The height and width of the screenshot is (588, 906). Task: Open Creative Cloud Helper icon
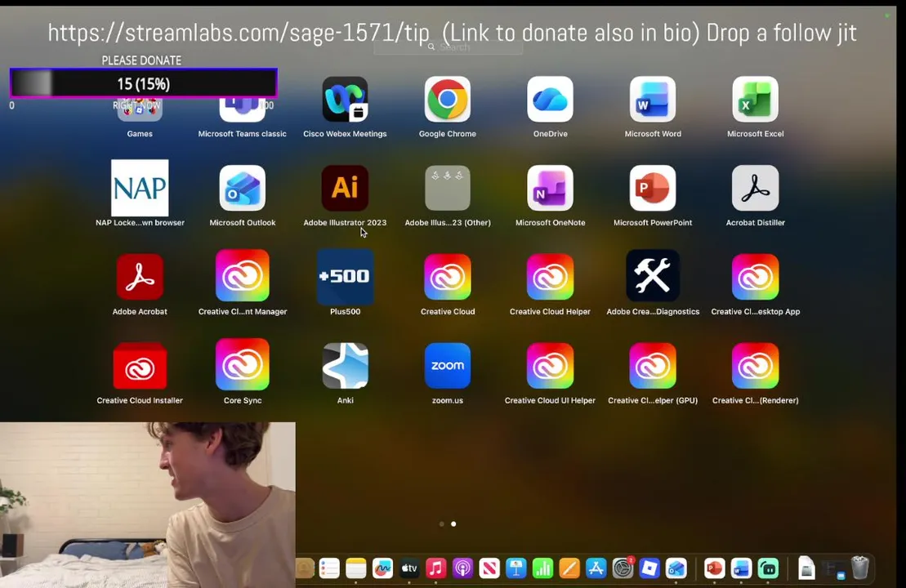coord(550,277)
